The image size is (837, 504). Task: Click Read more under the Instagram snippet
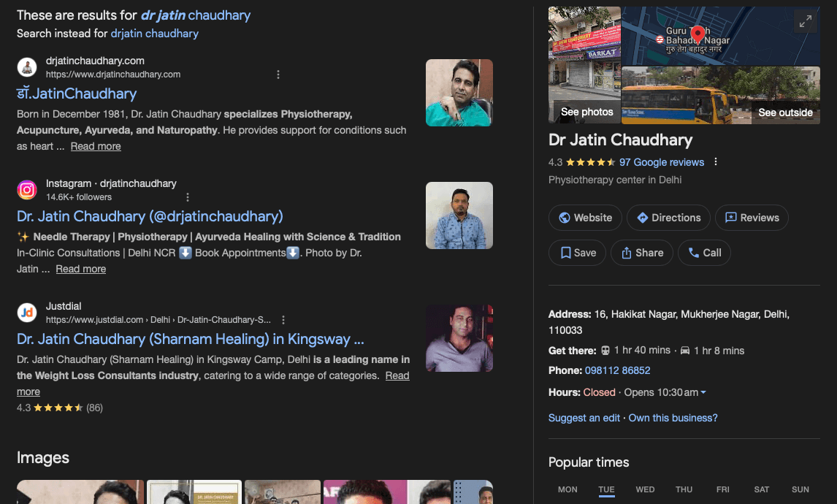click(80, 269)
